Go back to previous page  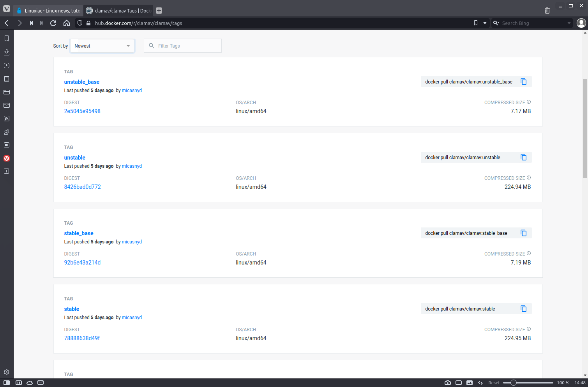[x=7, y=23]
